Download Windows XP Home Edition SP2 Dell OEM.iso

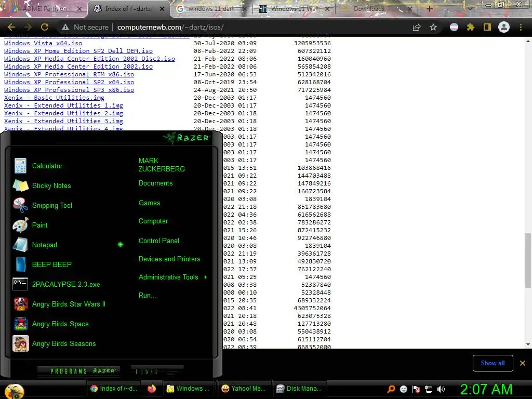click(78, 51)
